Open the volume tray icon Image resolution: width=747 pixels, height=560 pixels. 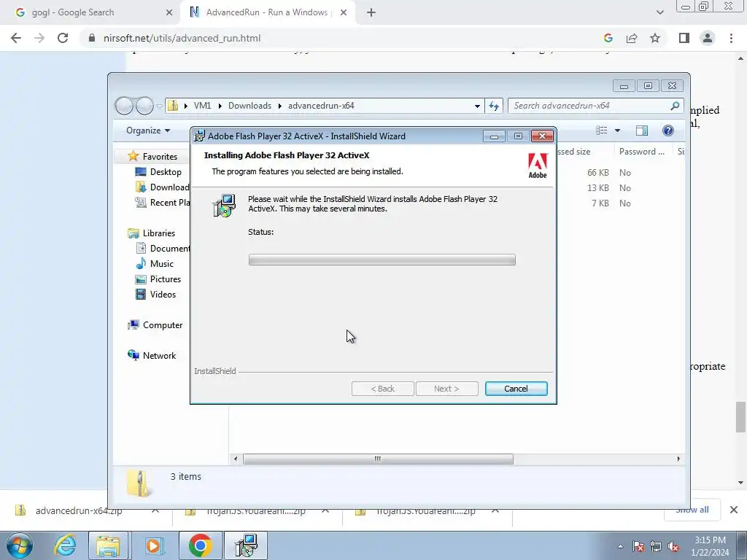pos(673,547)
